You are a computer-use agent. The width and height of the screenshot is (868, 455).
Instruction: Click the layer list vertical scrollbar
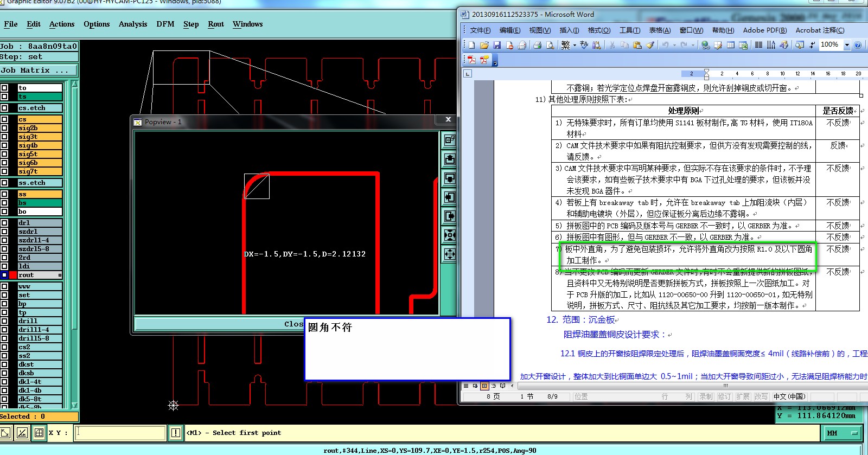[x=74, y=244]
